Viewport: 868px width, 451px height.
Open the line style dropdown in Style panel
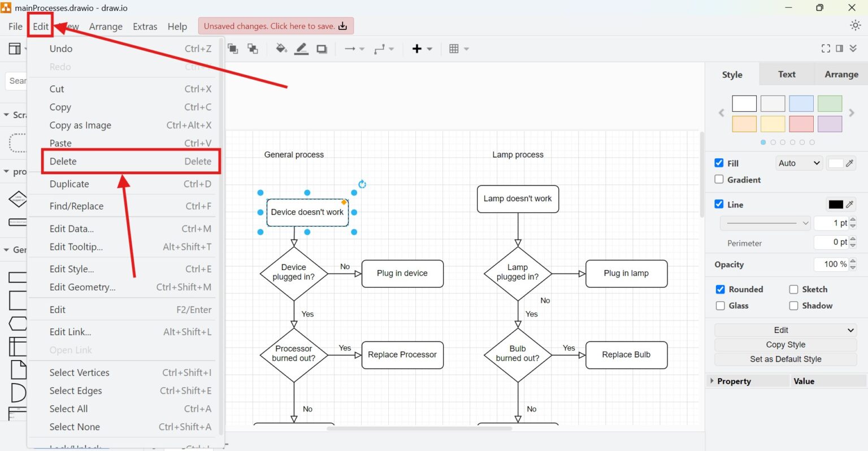point(765,223)
